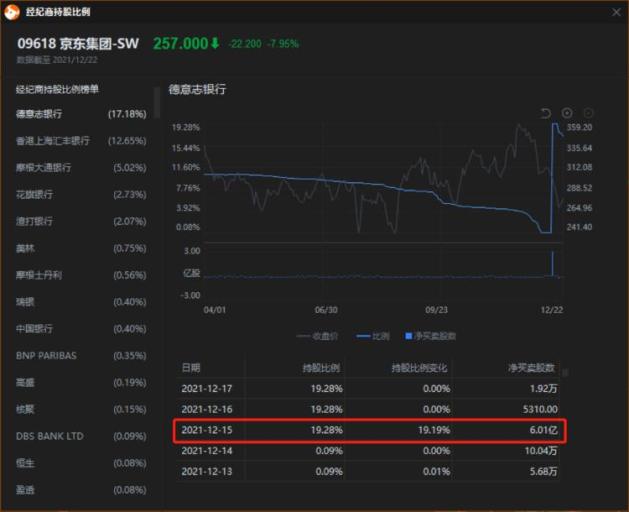Toggle the 比例 legend series

373,336
